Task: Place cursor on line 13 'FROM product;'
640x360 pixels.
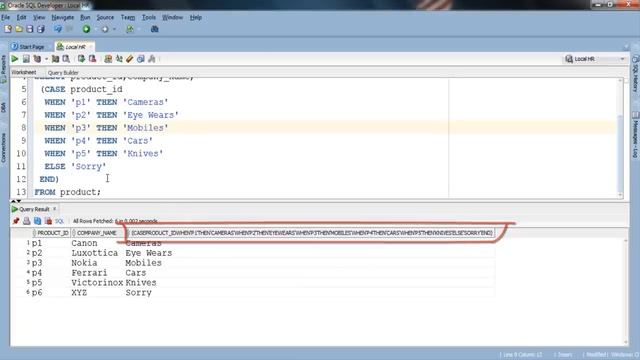Action: pos(67,192)
